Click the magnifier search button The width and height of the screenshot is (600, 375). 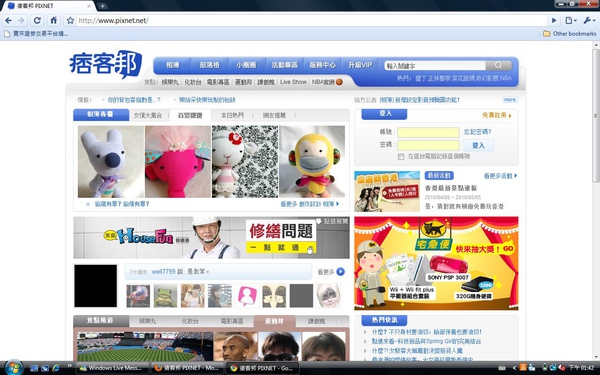pyautogui.click(x=499, y=65)
